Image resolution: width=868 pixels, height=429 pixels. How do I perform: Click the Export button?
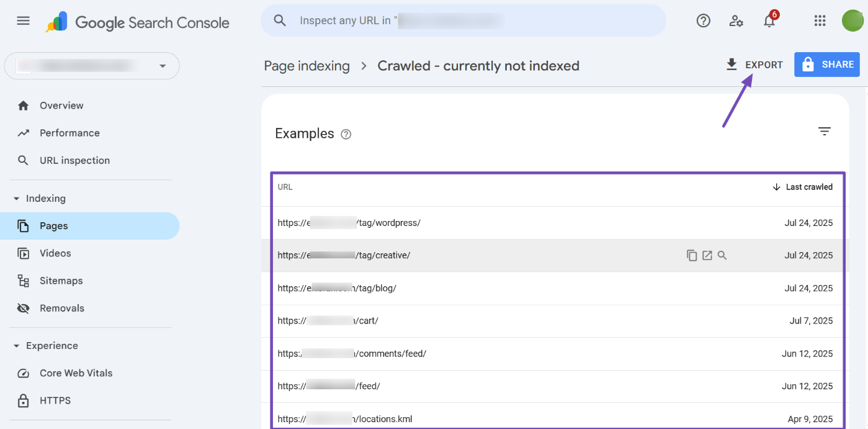[x=754, y=65]
